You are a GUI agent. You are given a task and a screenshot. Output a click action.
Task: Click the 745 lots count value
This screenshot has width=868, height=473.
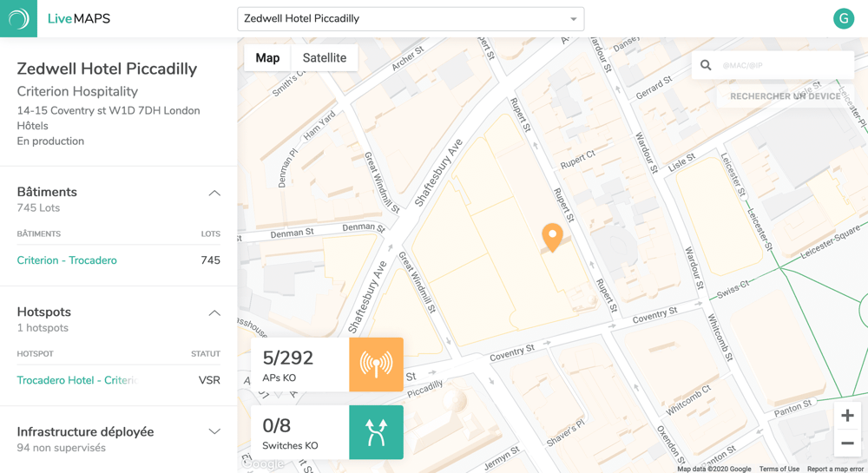[x=210, y=260]
